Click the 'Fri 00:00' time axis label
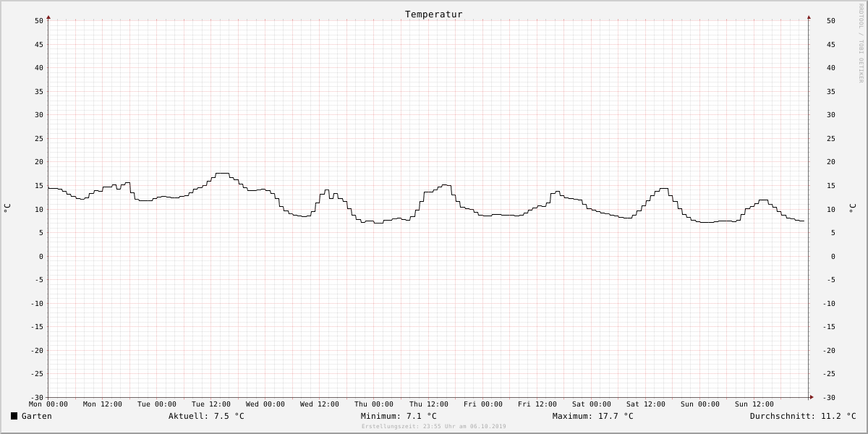 click(483, 404)
